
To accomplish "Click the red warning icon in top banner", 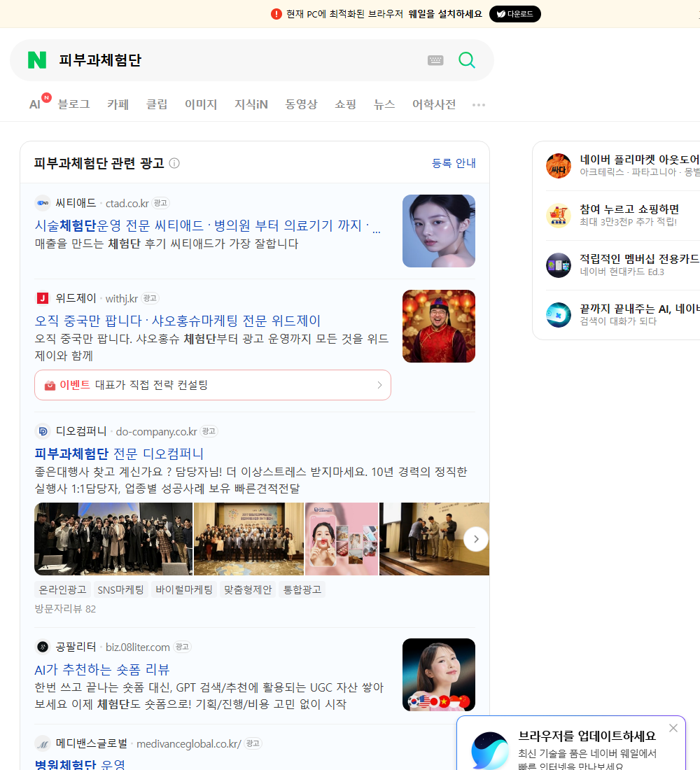I will pos(276,14).
